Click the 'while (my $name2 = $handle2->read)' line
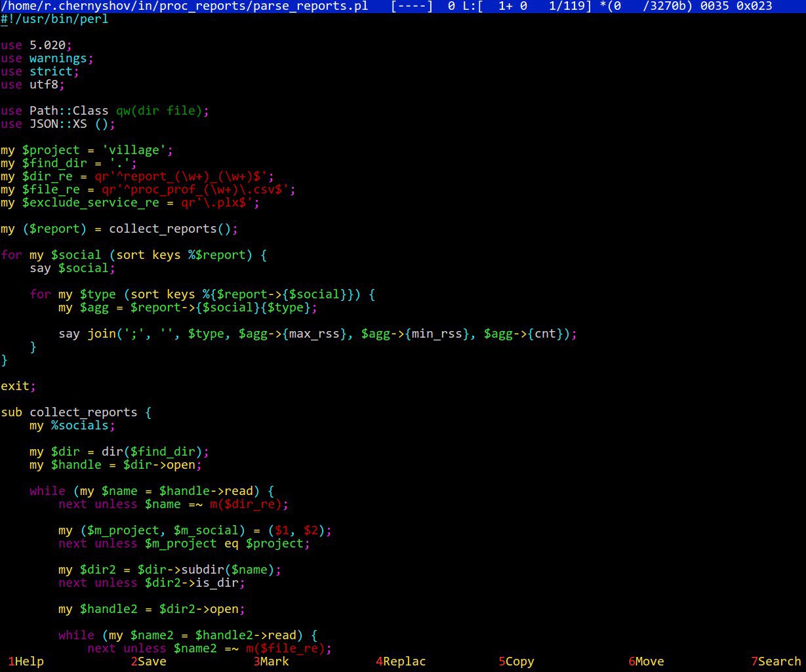 coord(188,635)
